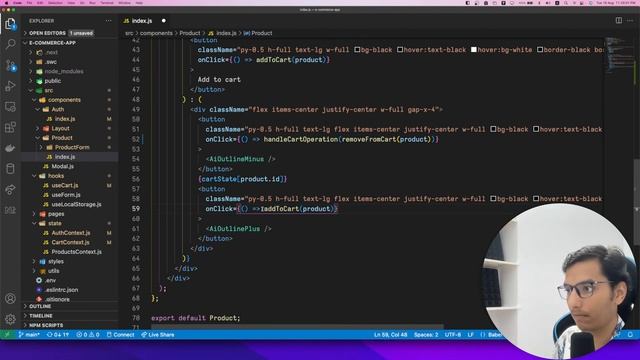Viewport: 640px width, 360px height.
Task: Open the Manage gear icon
Action: point(10,319)
